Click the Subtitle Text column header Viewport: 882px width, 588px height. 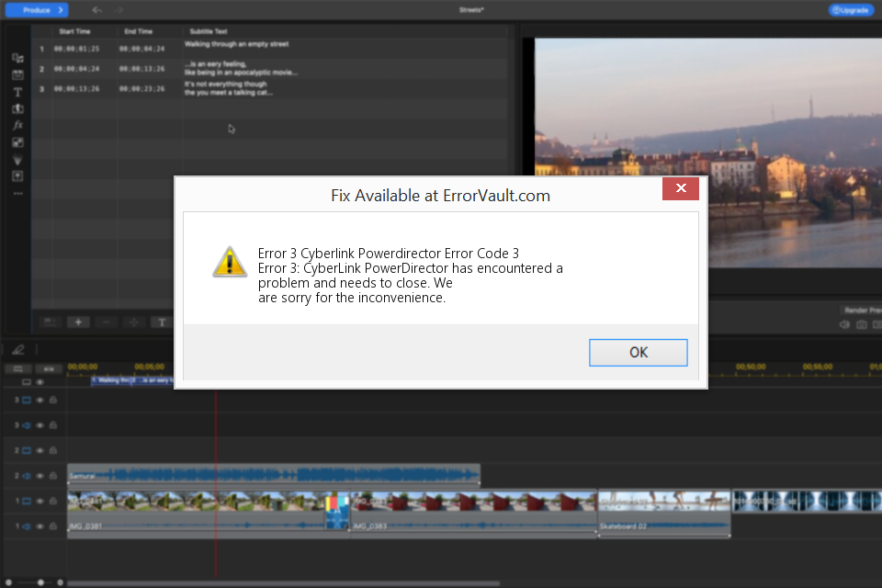[x=209, y=31]
